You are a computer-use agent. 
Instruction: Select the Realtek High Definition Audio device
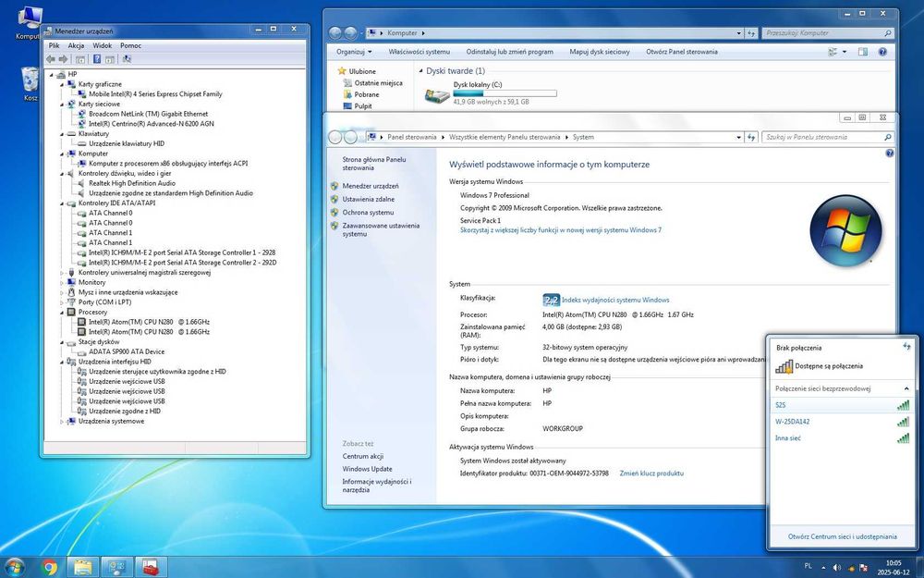click(132, 183)
